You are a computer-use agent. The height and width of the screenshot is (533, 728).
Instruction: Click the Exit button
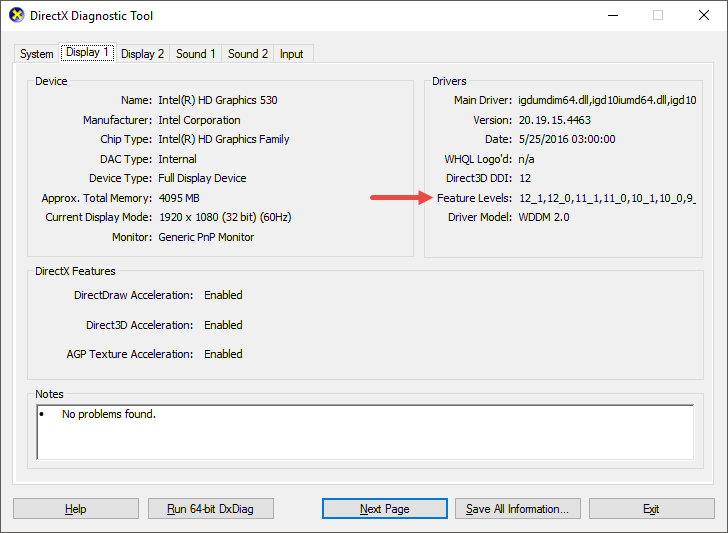tap(651, 509)
